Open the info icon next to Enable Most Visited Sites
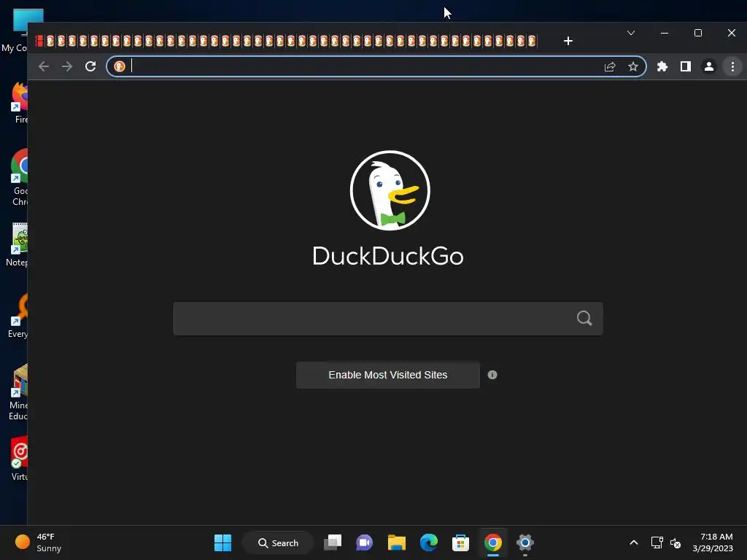 pyautogui.click(x=492, y=376)
